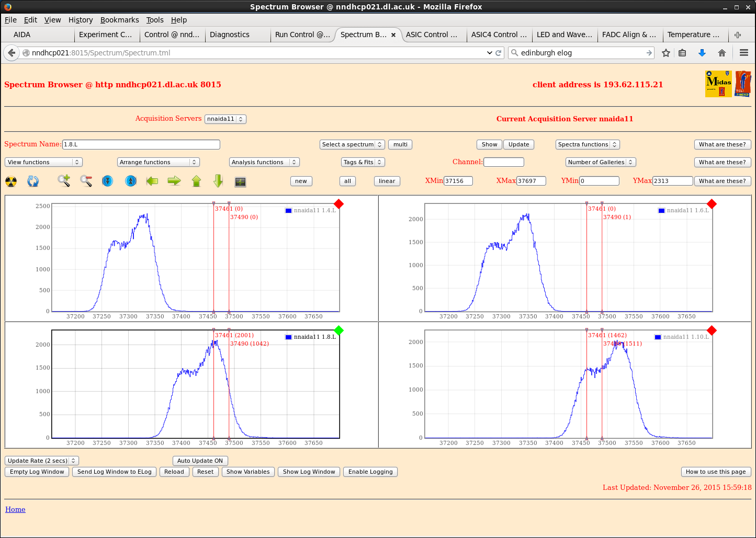
Task: Toggle the Auto Update ON button
Action: pyautogui.click(x=200, y=461)
